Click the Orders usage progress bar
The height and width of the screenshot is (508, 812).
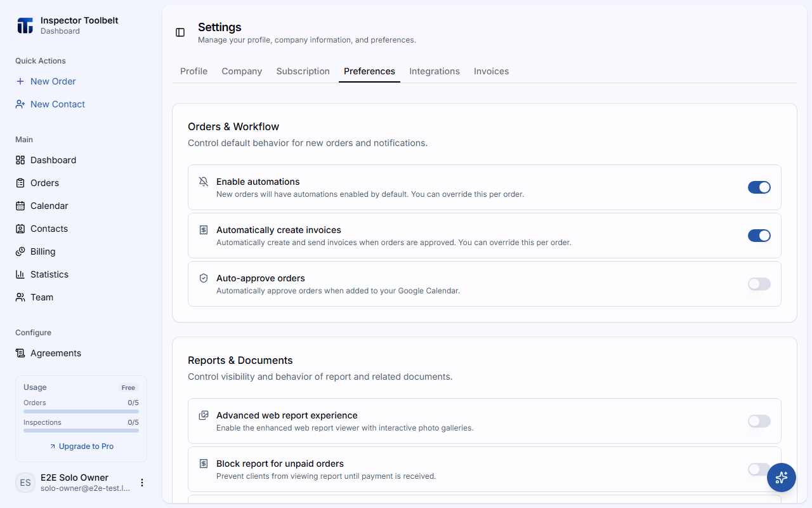[81, 411]
